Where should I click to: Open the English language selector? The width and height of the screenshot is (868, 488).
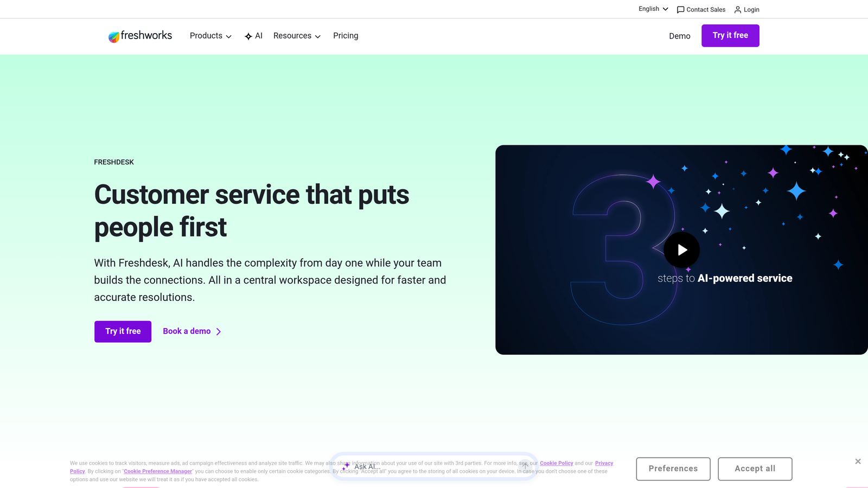pos(653,9)
